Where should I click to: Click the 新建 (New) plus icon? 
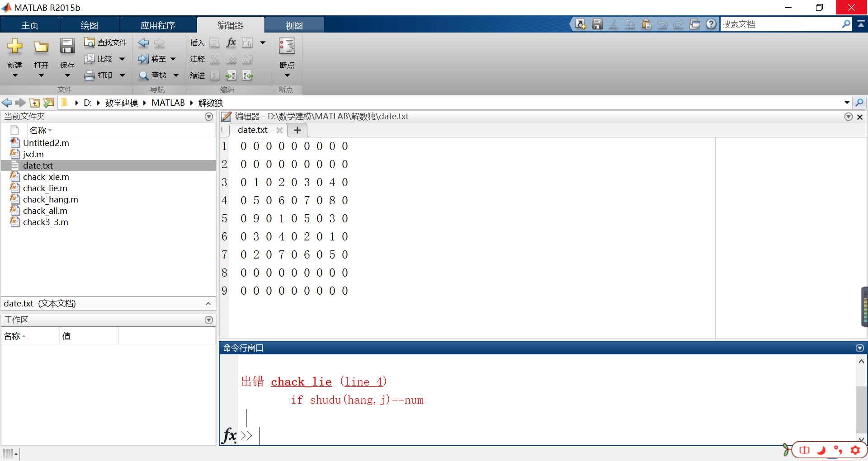coord(15,46)
